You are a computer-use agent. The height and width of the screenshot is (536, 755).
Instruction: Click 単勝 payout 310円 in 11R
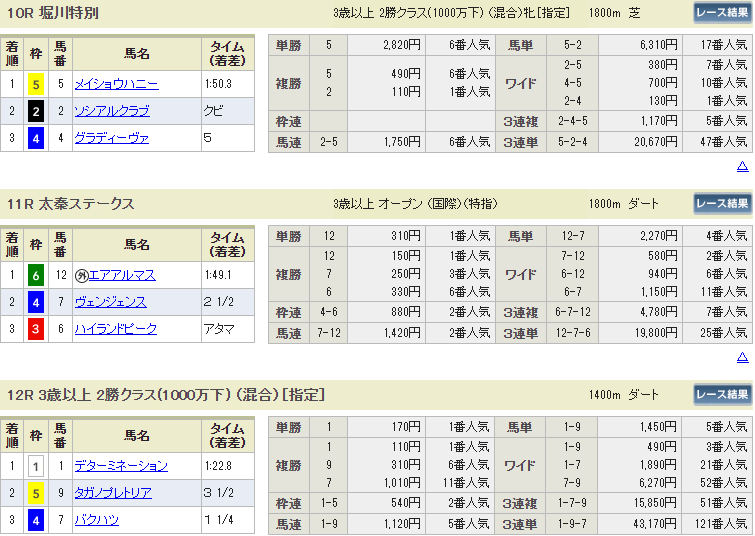coord(406,236)
